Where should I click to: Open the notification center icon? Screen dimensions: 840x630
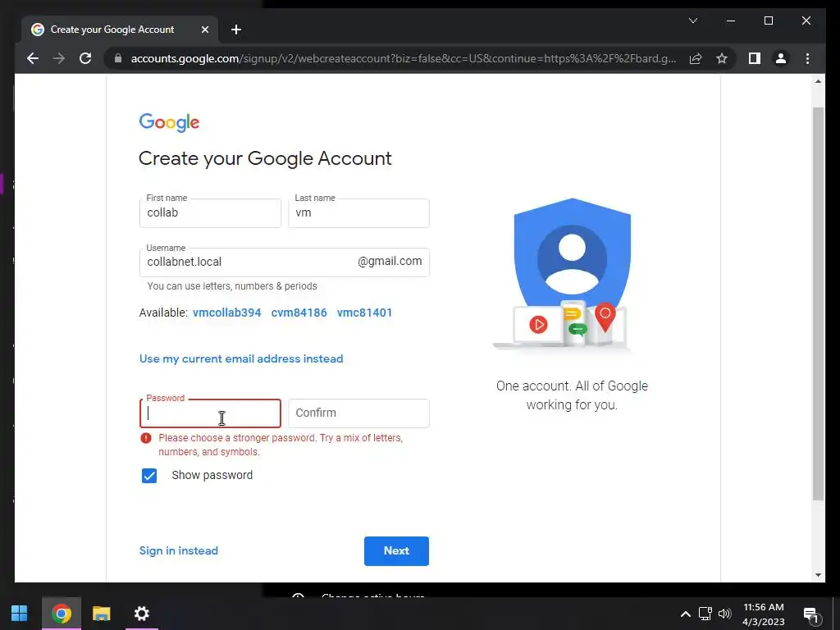tap(811, 615)
